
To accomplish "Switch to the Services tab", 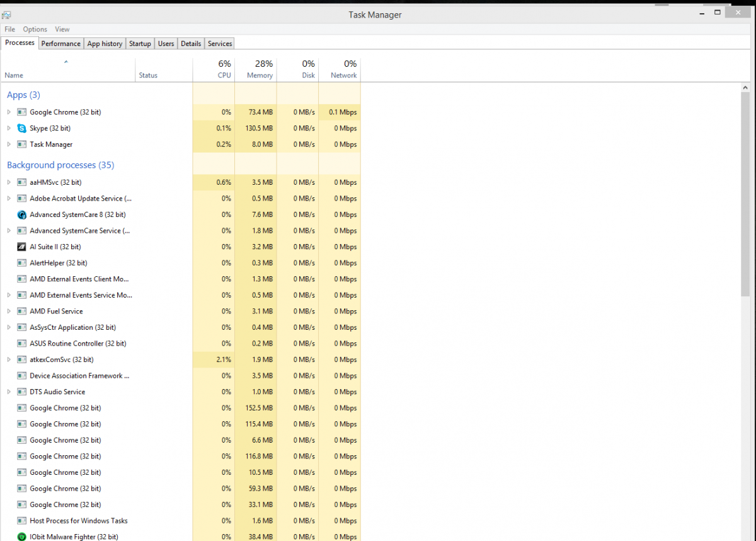I will pos(220,44).
